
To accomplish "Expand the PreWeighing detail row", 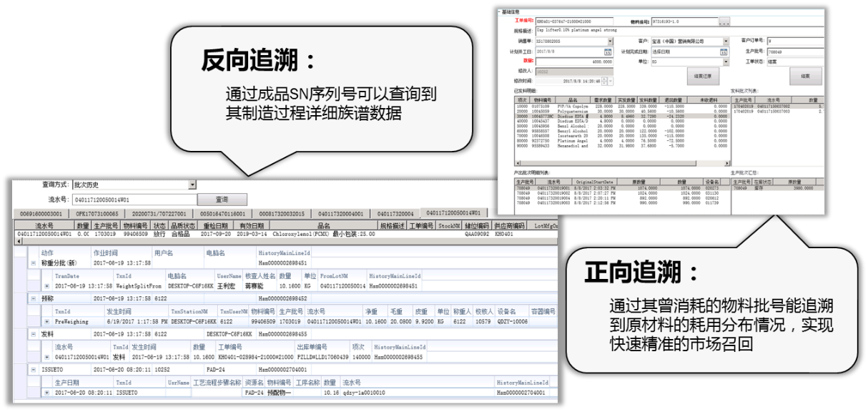I will (x=48, y=321).
